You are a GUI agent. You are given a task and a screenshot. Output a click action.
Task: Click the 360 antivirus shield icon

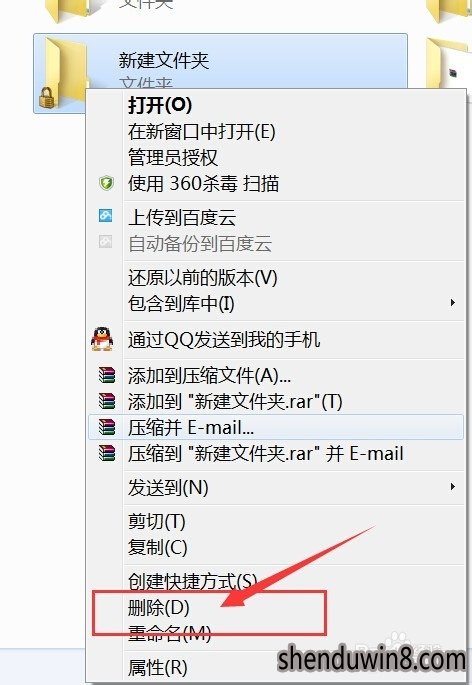point(106,183)
